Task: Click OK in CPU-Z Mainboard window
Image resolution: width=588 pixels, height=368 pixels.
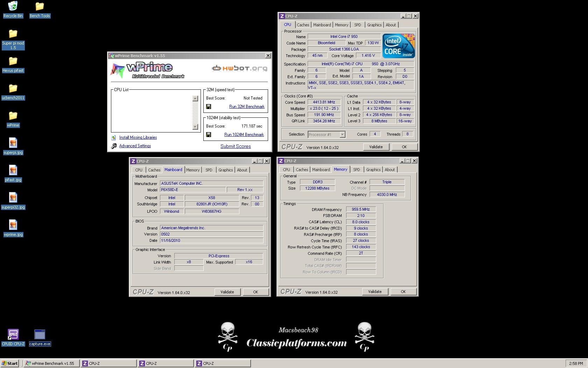Action: pos(255,292)
